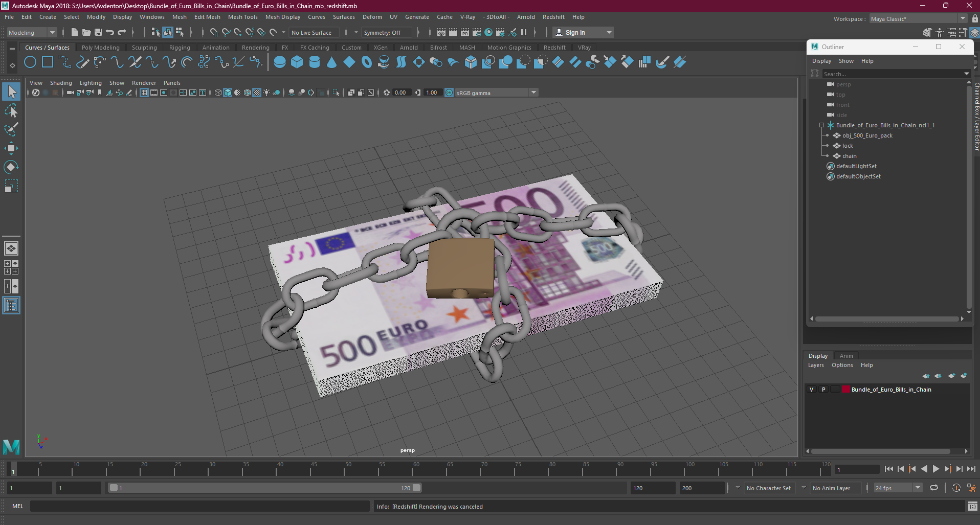Toggle viewport grid display
Image resolution: width=980 pixels, height=525 pixels.
point(144,93)
